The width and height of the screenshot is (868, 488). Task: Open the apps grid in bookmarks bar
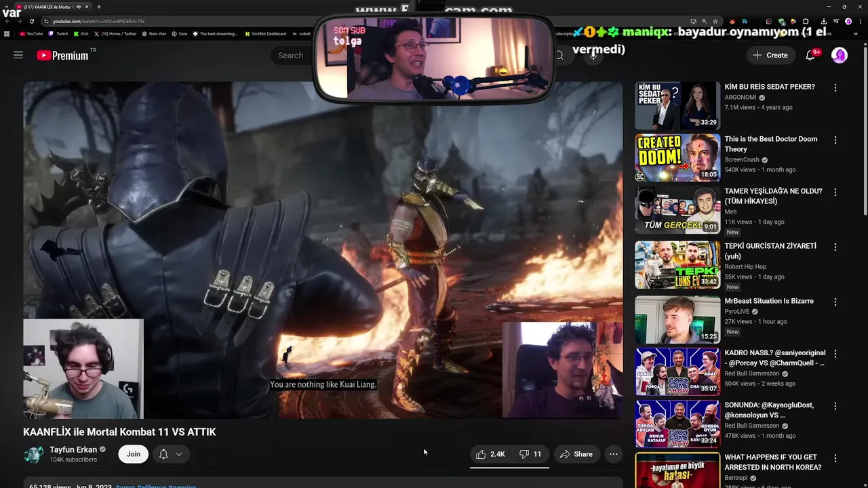(x=7, y=34)
